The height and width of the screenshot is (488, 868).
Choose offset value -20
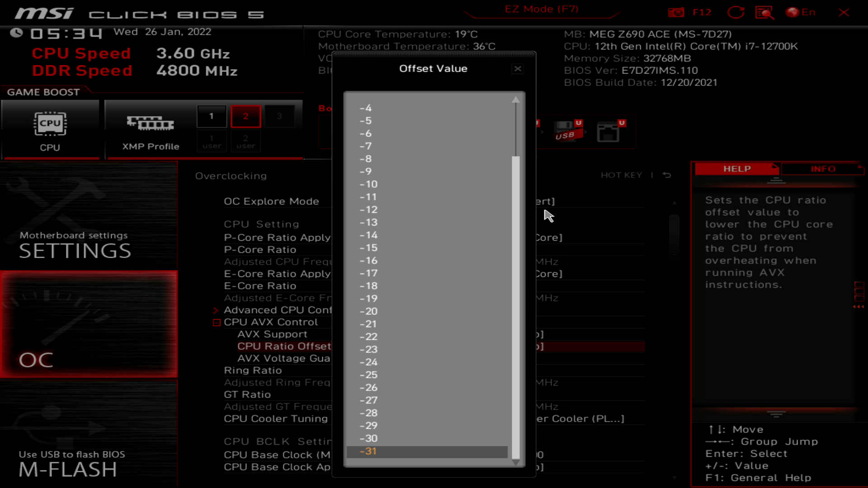[427, 311]
